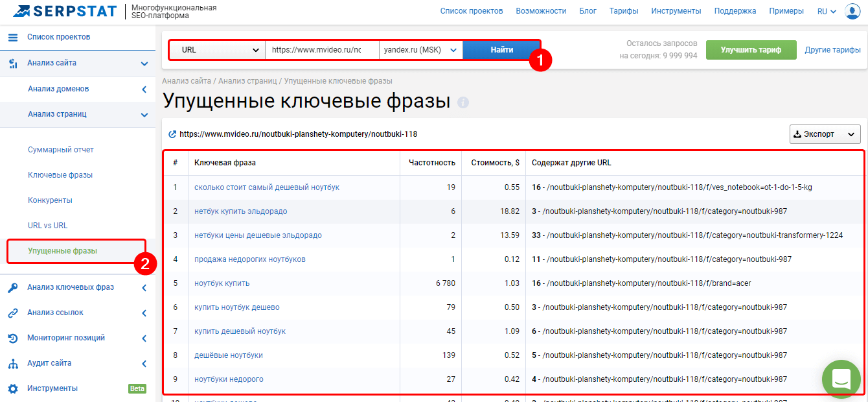Open Блог in top navigation
This screenshot has height=402, width=868.
click(588, 11)
